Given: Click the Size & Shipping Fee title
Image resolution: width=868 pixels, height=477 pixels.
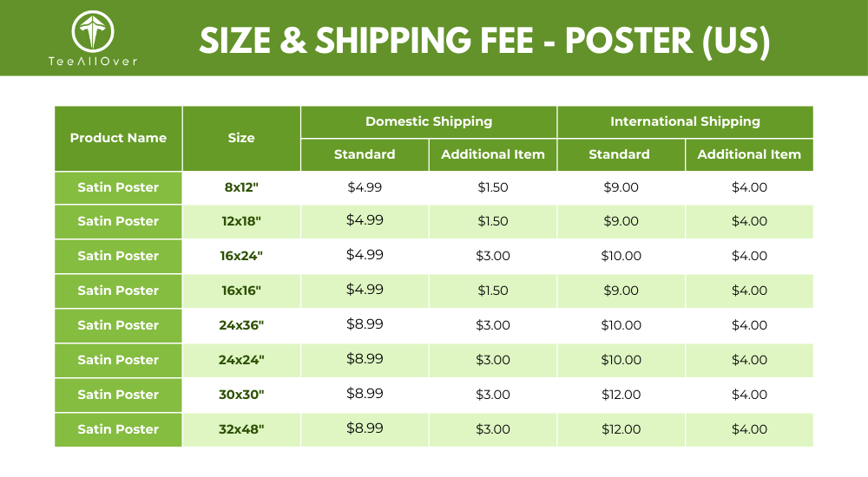Looking at the screenshot, I should click(x=484, y=41).
